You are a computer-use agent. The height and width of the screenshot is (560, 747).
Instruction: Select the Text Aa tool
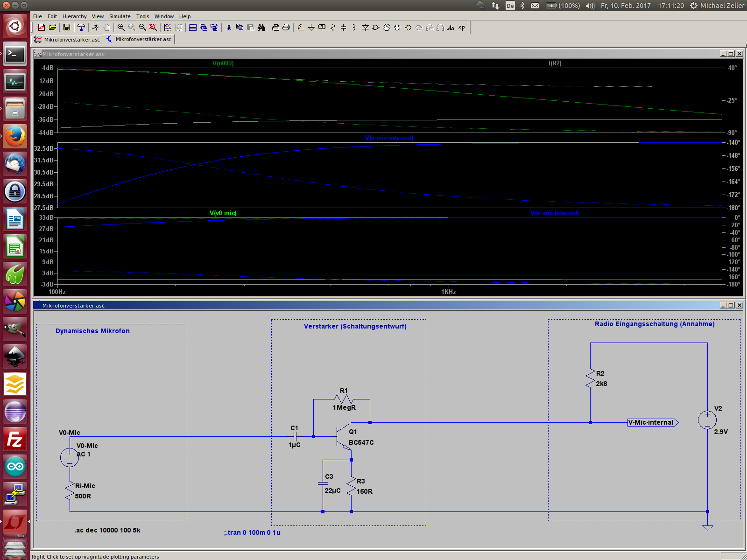[x=451, y=28]
